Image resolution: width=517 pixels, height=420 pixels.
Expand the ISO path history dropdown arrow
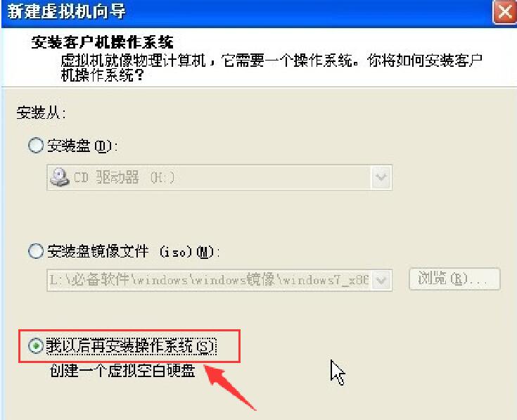click(x=381, y=281)
